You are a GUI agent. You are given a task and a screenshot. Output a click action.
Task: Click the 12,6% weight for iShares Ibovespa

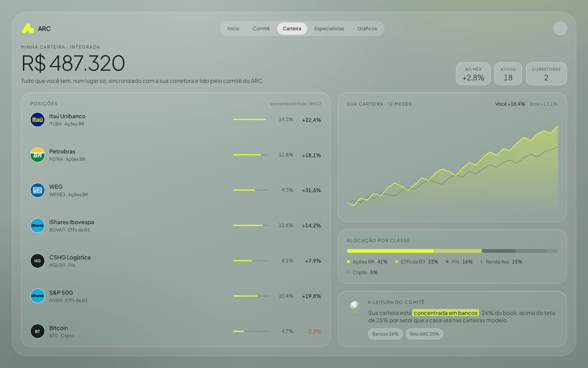[286, 225]
